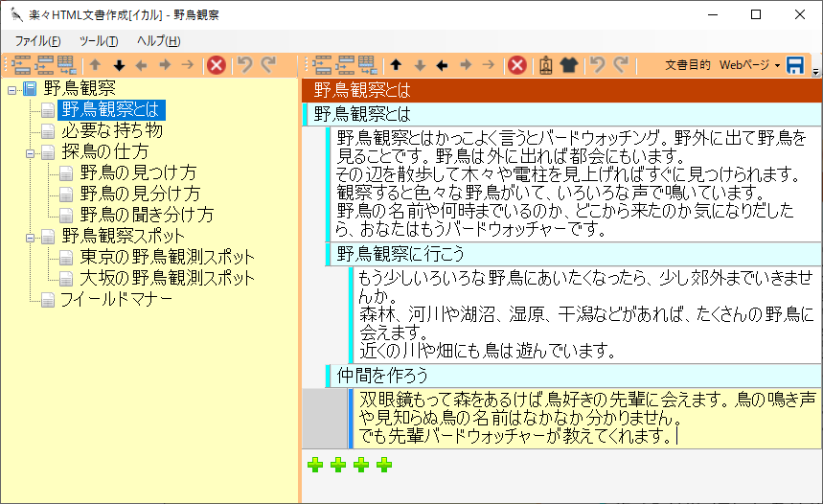Click the last green plus icon
This screenshot has width=823, height=504.
(x=384, y=465)
